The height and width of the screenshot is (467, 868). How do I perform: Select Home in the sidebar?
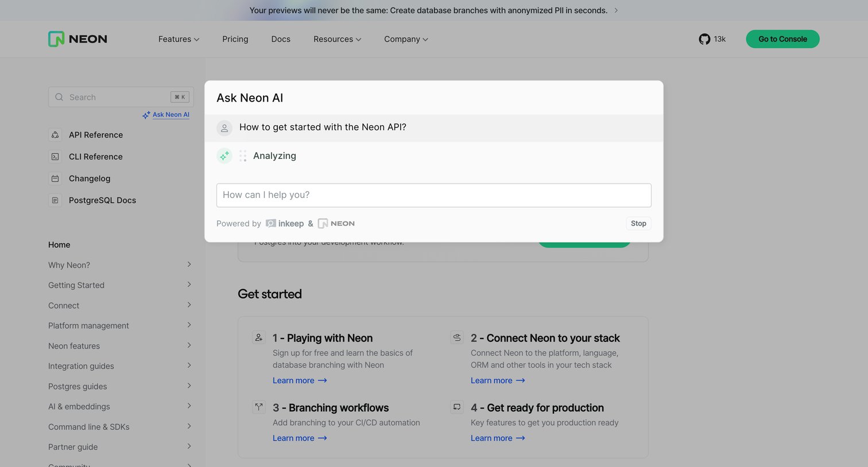point(59,244)
